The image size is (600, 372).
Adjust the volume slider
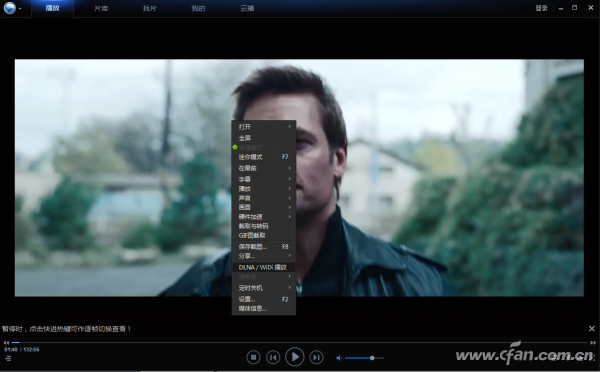click(364, 358)
